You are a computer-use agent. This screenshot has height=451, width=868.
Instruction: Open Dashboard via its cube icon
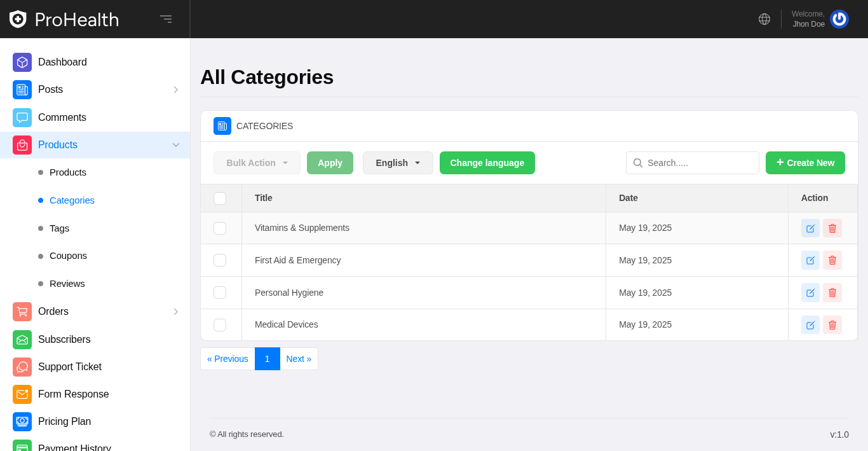point(22,62)
